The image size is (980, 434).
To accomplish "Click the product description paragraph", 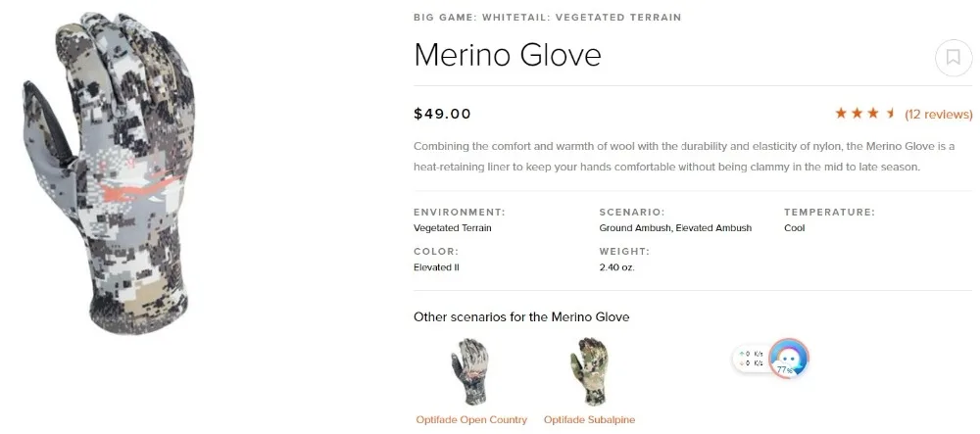I will (684, 157).
